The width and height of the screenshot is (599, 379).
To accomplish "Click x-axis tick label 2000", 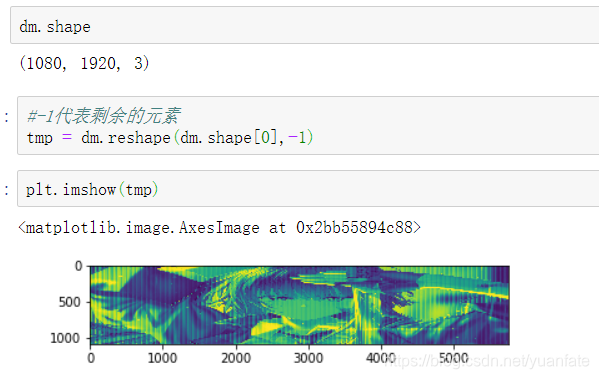I will coord(236,358).
